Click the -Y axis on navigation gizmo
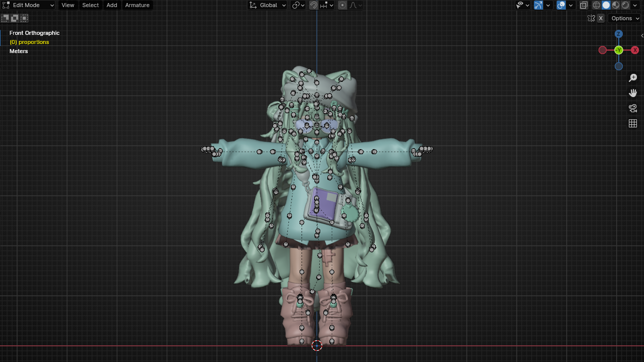Viewport: 644px width, 362px height. click(619, 50)
